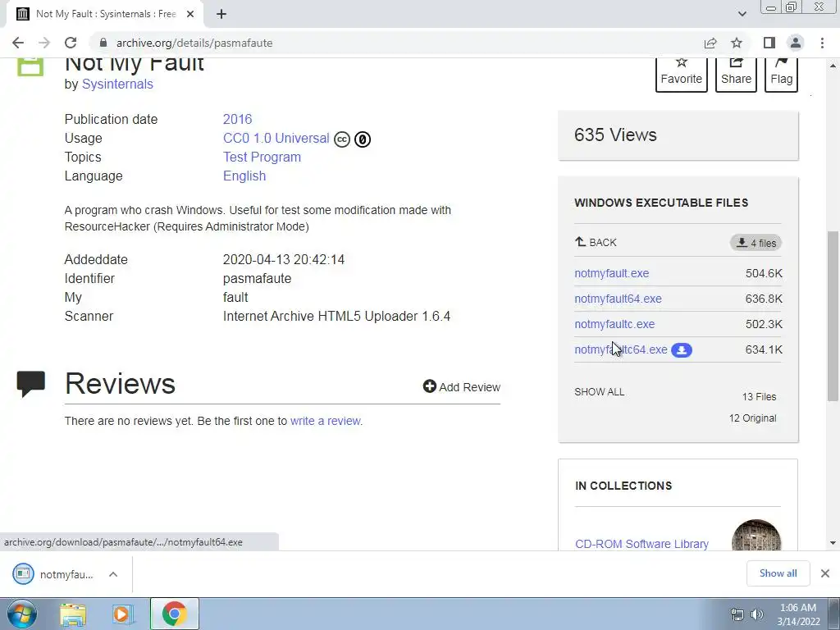
Task: Download notmyfault64.exe
Action: click(619, 299)
